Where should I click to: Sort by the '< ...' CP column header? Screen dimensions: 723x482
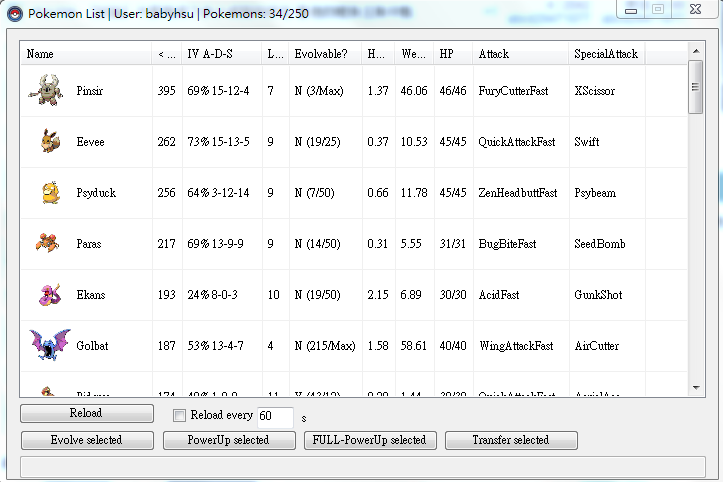pos(166,54)
